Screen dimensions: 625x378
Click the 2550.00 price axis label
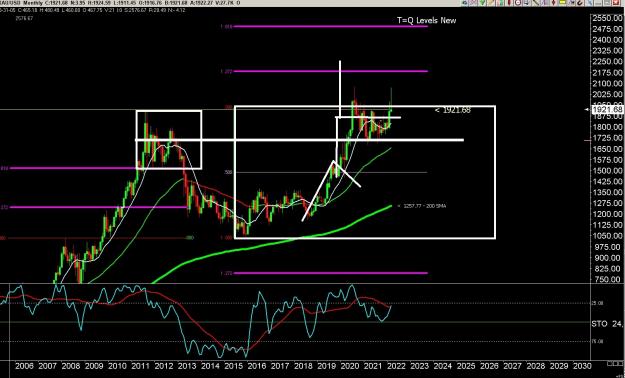(607, 18)
